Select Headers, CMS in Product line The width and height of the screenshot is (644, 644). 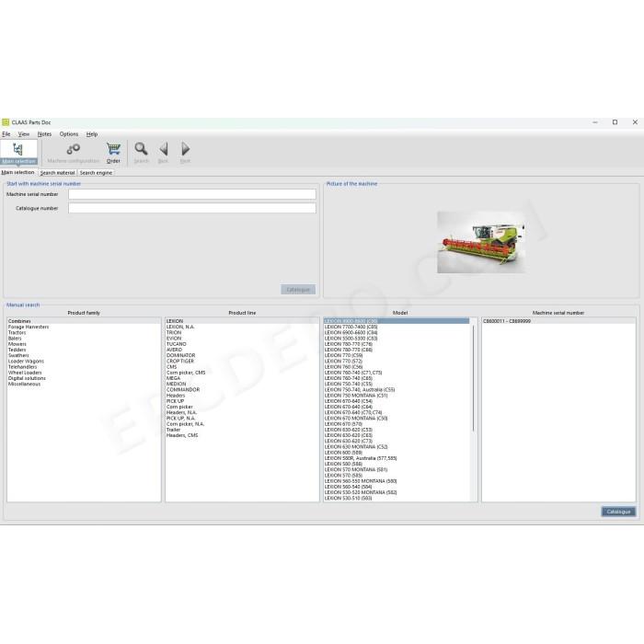(242, 435)
